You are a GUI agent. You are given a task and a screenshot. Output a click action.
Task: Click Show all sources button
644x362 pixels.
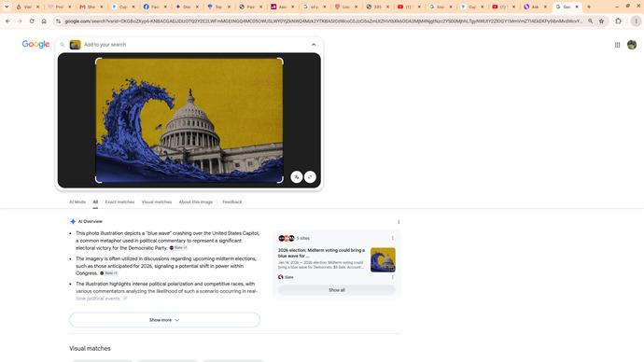[x=336, y=290]
